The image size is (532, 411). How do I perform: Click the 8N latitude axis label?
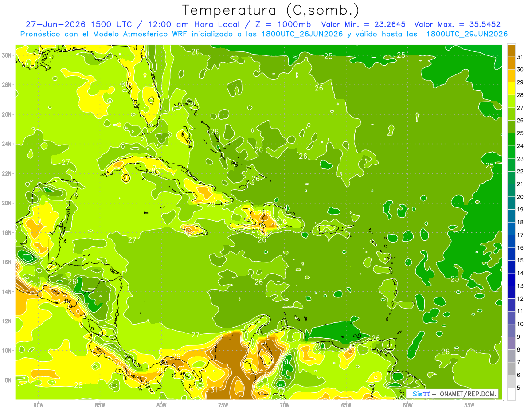[9, 380]
